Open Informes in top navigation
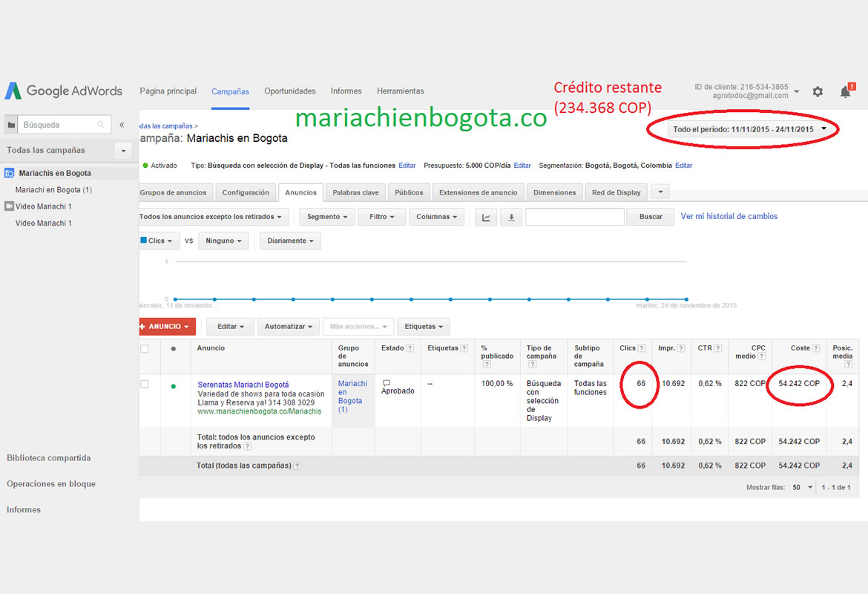The image size is (868, 594). [346, 91]
